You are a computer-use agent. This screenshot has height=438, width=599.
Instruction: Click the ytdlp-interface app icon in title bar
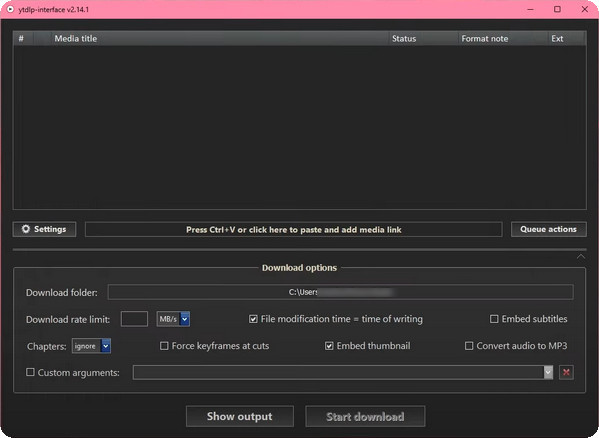(10, 9)
